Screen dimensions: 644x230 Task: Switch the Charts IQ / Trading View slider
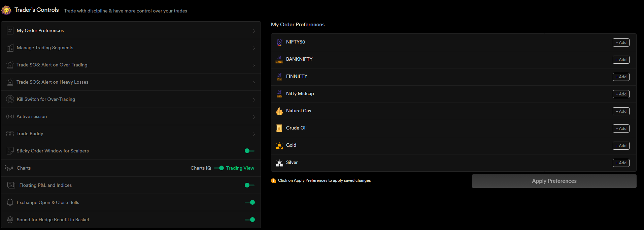click(219, 168)
